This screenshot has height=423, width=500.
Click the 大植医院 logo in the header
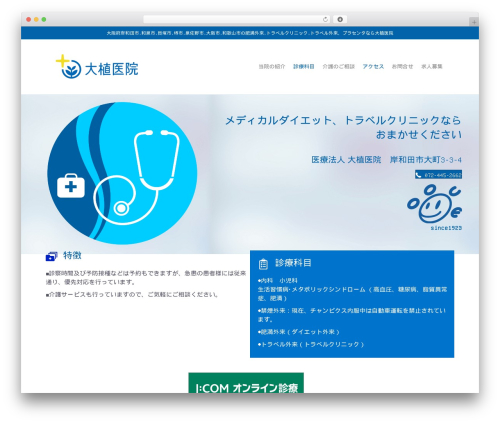pyautogui.click(x=97, y=67)
